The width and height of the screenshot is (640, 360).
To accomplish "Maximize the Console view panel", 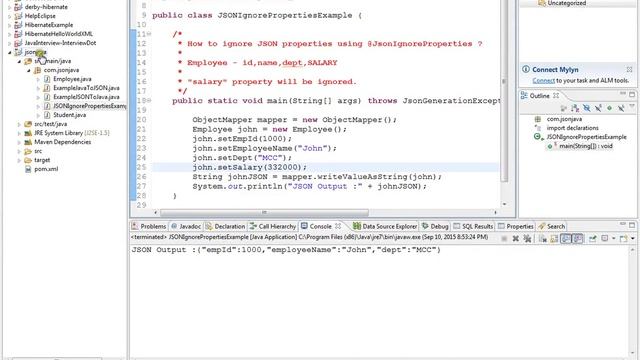I will pos(632,225).
